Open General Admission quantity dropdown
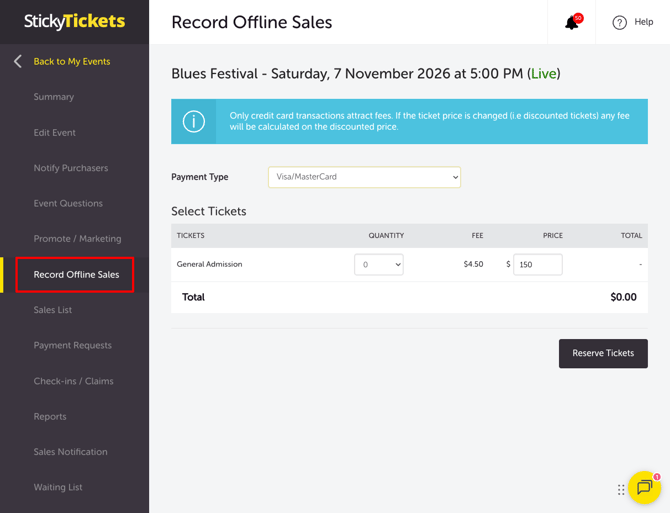The height and width of the screenshot is (513, 670). coord(379,264)
